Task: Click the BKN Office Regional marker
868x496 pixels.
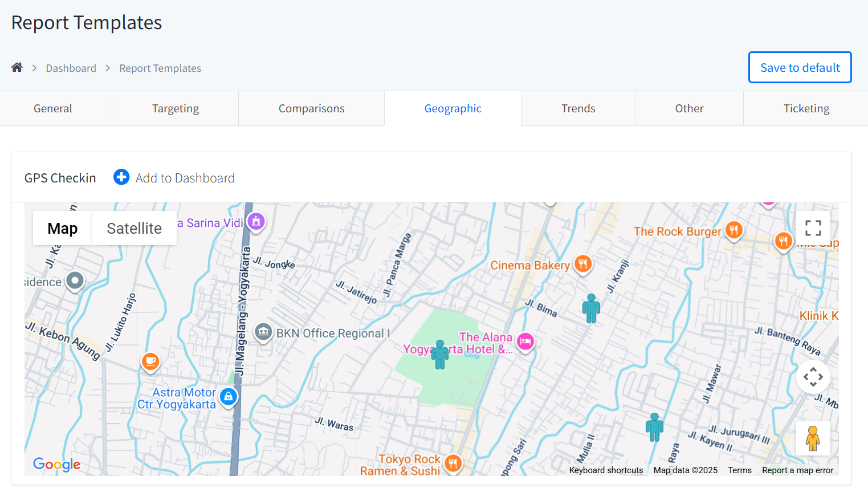Action: (x=263, y=332)
